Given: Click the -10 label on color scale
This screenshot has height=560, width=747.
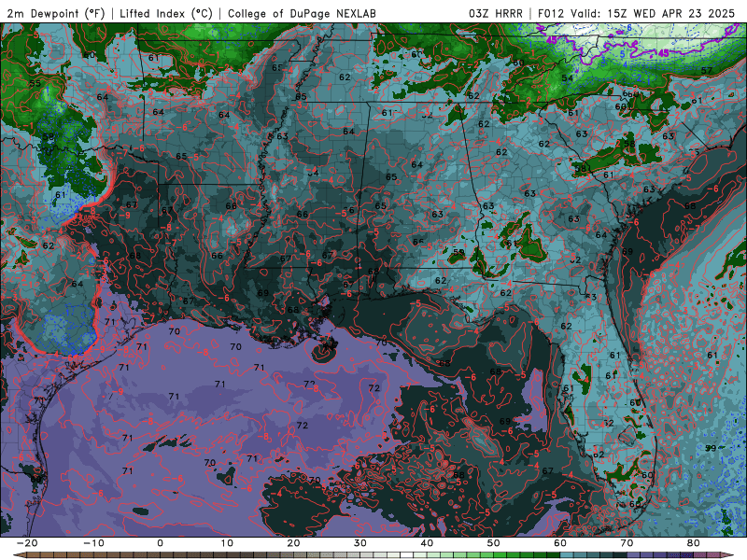Looking at the screenshot, I should point(93,543).
